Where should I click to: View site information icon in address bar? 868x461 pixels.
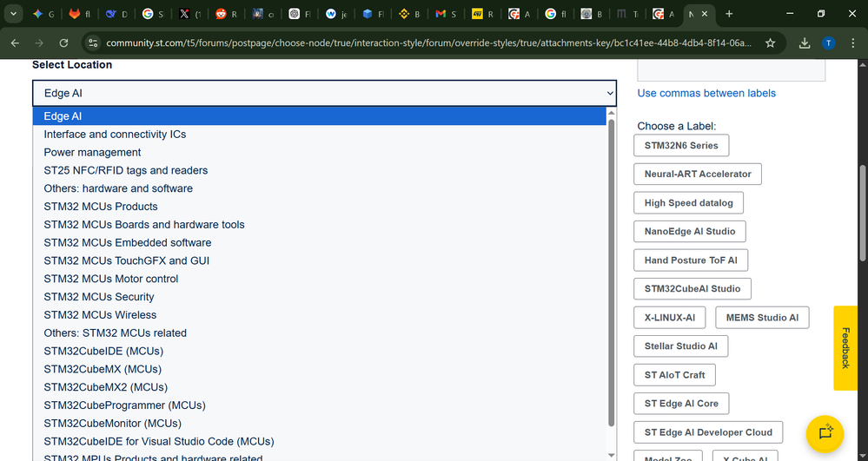[93, 43]
